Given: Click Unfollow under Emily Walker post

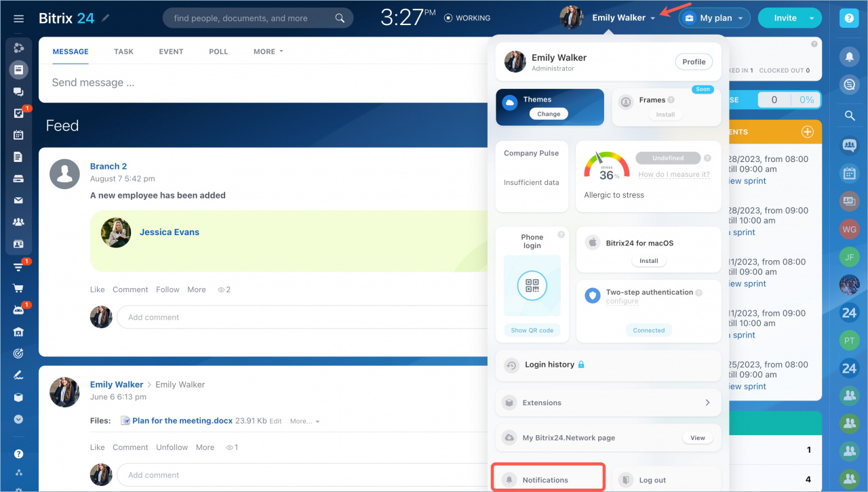Looking at the screenshot, I should [172, 447].
